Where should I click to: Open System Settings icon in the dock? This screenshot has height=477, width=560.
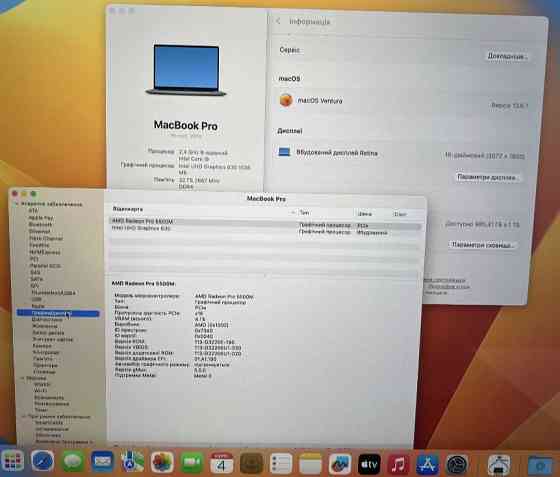pyautogui.click(x=457, y=465)
